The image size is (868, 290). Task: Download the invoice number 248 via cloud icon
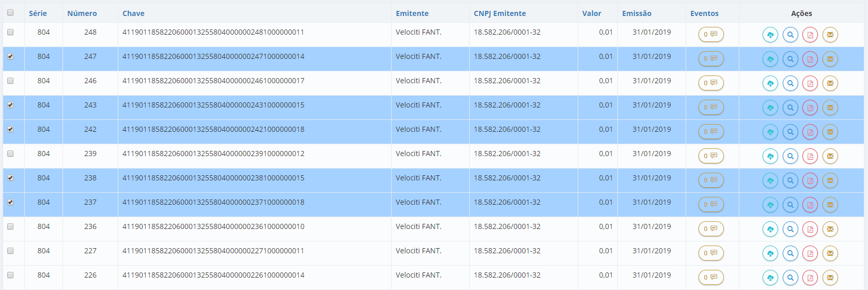tap(770, 35)
